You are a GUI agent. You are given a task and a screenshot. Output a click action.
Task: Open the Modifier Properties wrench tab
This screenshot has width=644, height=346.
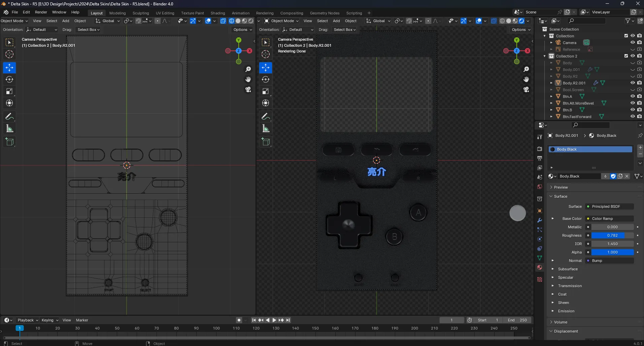pyautogui.click(x=539, y=220)
